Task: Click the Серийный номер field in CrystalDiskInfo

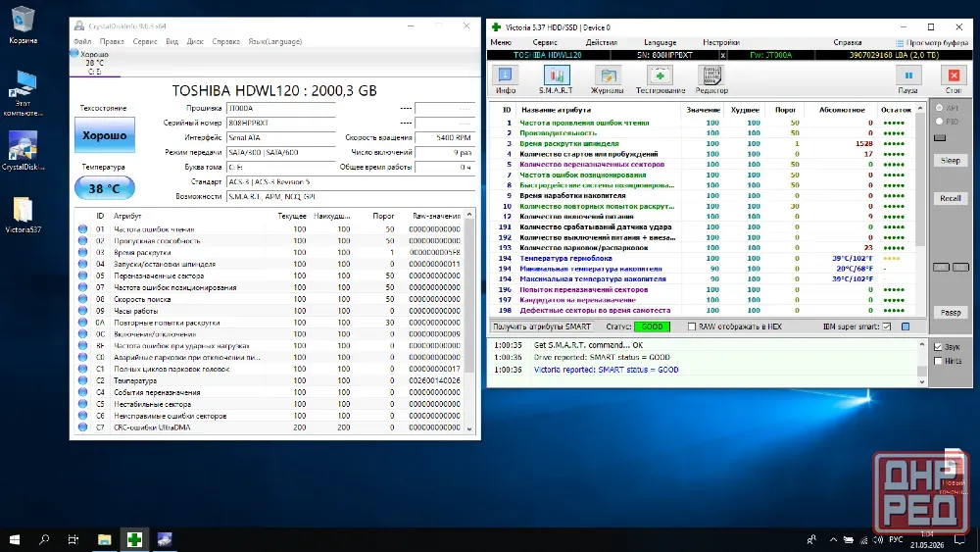Action: tap(281, 123)
